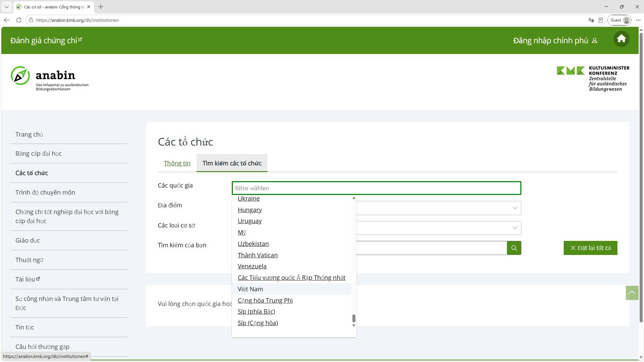Viewport: 644px width, 362px height.
Task: Go to the green home icon
Action: click(x=621, y=39)
